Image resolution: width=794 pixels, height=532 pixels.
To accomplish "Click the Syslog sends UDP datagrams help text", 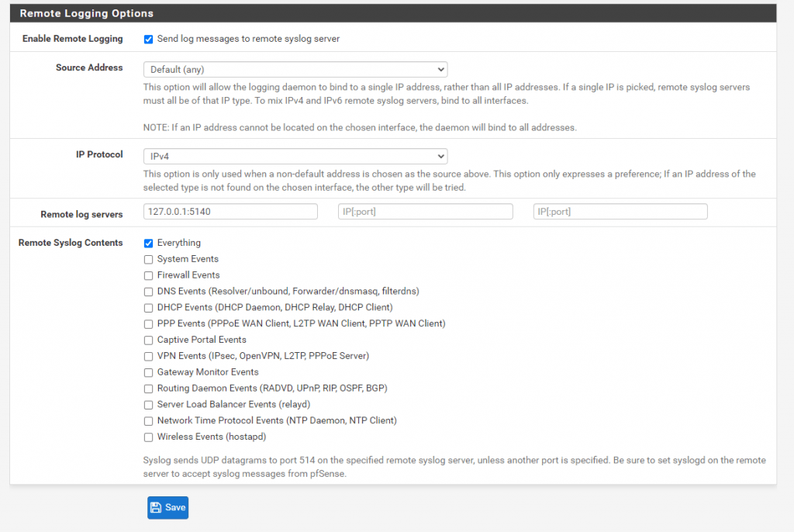I will coord(454,467).
